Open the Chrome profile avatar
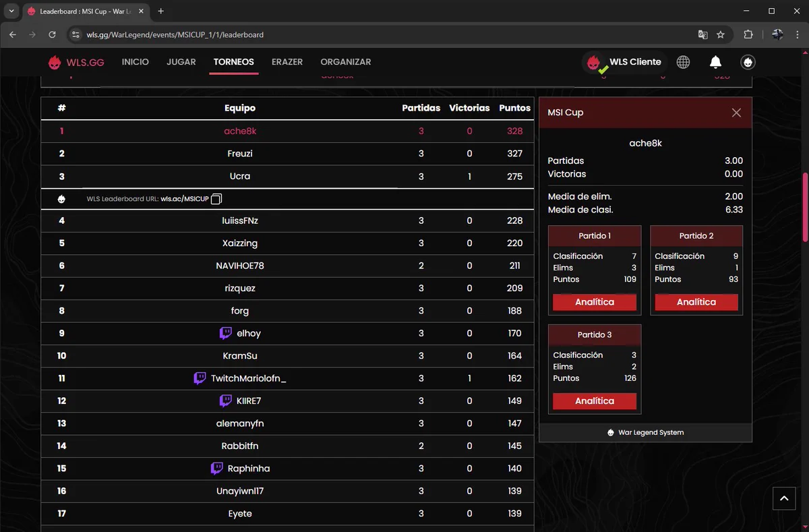The image size is (809, 532). (x=777, y=34)
